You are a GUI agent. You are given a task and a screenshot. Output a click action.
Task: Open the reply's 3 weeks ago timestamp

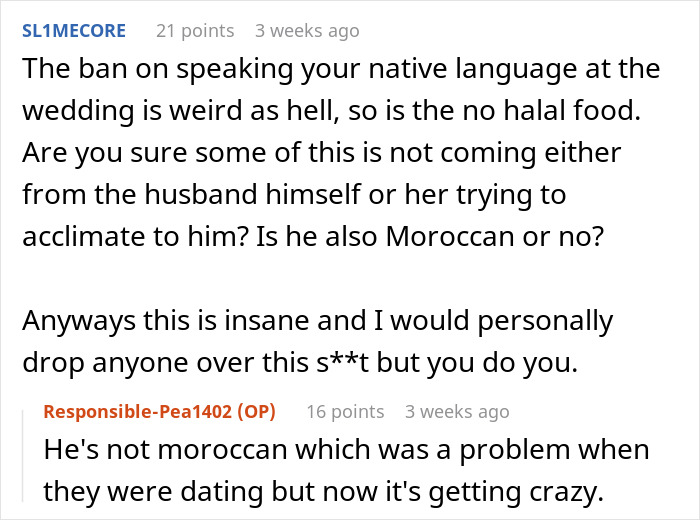coord(457,412)
